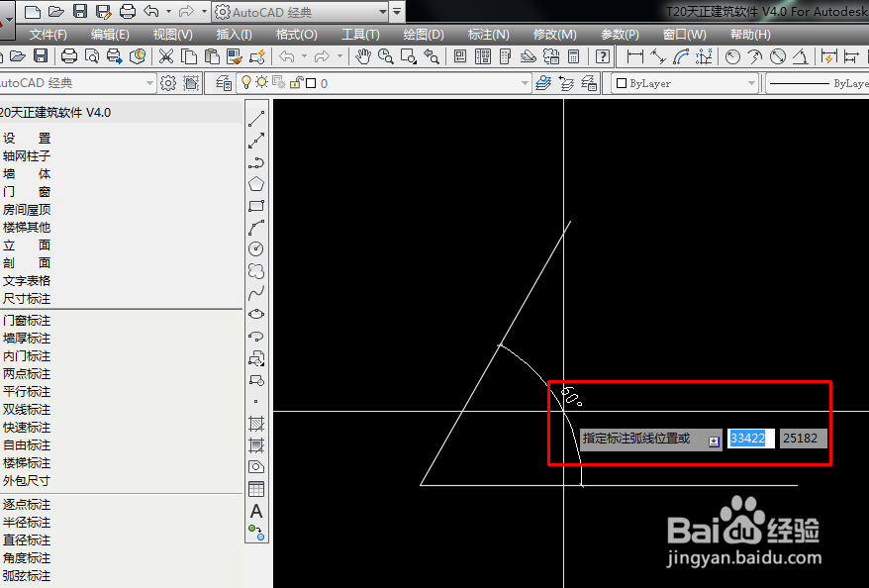Toggle layer 0 lock padlock icon
This screenshot has width=869, height=588.
(295, 82)
